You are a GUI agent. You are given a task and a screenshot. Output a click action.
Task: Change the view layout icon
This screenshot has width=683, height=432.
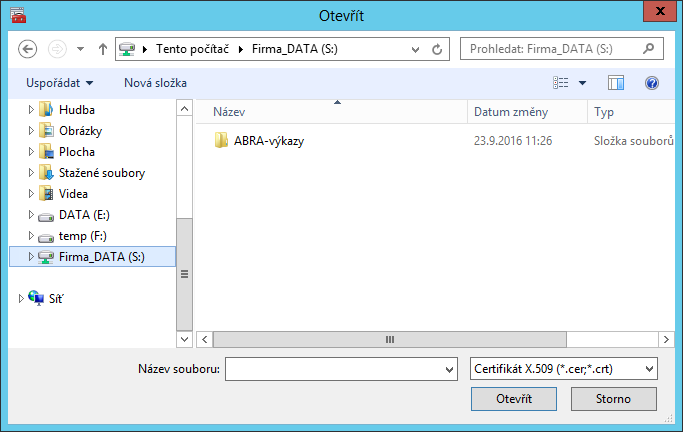pyautogui.click(x=562, y=83)
